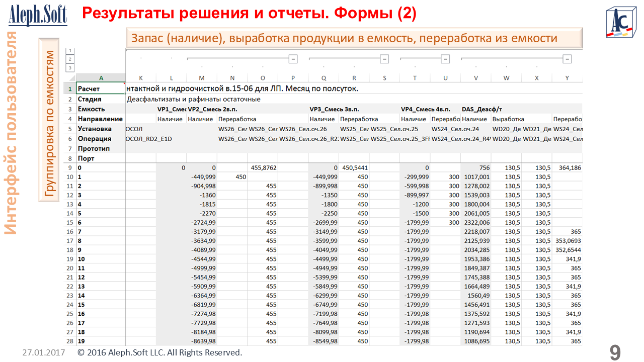This screenshot has height=362, width=644.
Task: Select cell containing 455,8762
Action: (x=263, y=167)
